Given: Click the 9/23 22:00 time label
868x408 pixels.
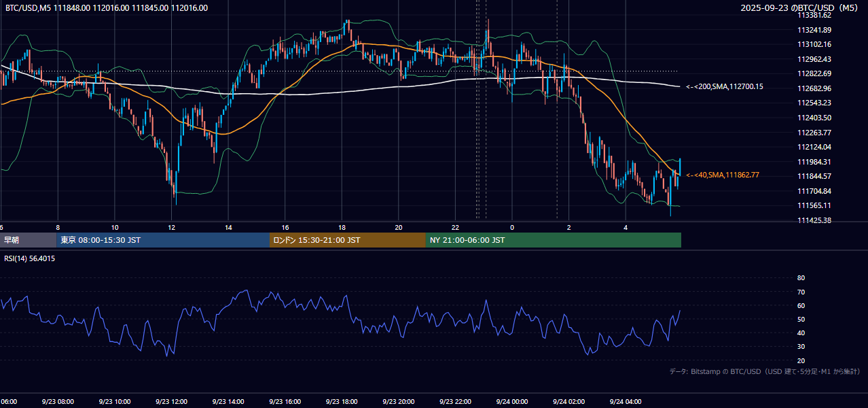Looking at the screenshot, I should 455,402.
